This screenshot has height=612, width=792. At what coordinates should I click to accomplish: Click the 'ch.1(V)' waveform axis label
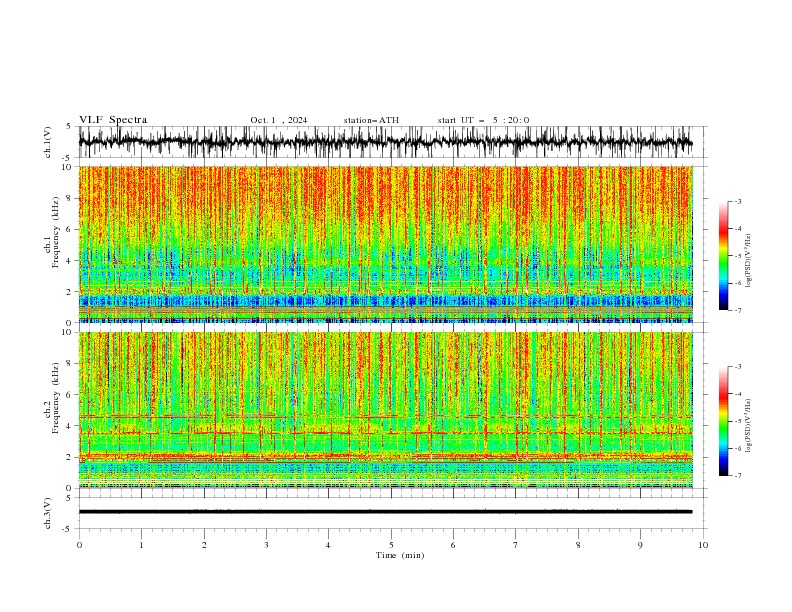(48, 142)
